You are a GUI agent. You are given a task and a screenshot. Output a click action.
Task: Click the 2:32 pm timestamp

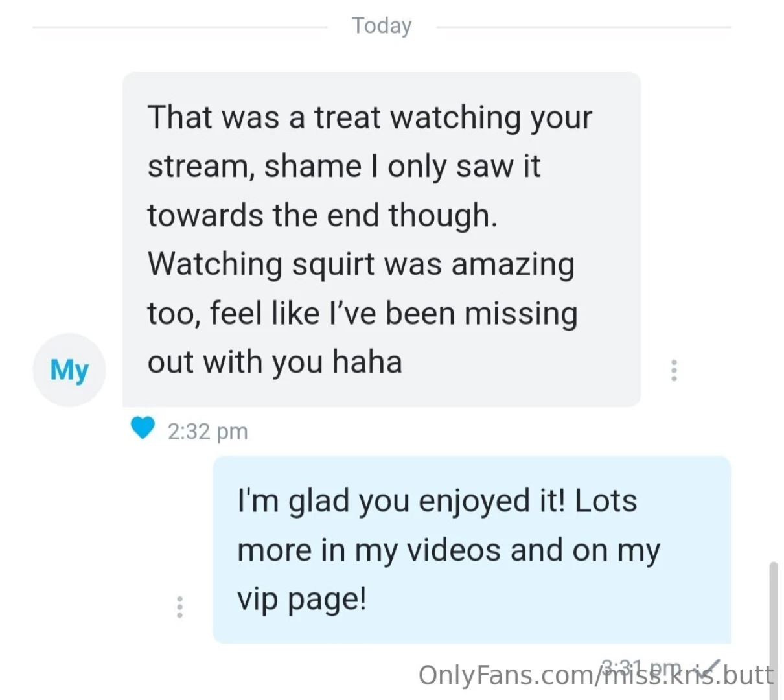click(209, 430)
